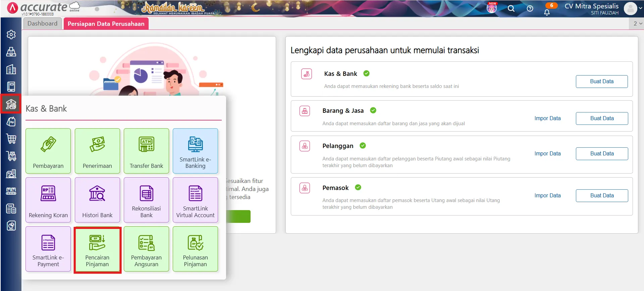
Task: Open the shopping cart sidebar icon
Action: 11,139
